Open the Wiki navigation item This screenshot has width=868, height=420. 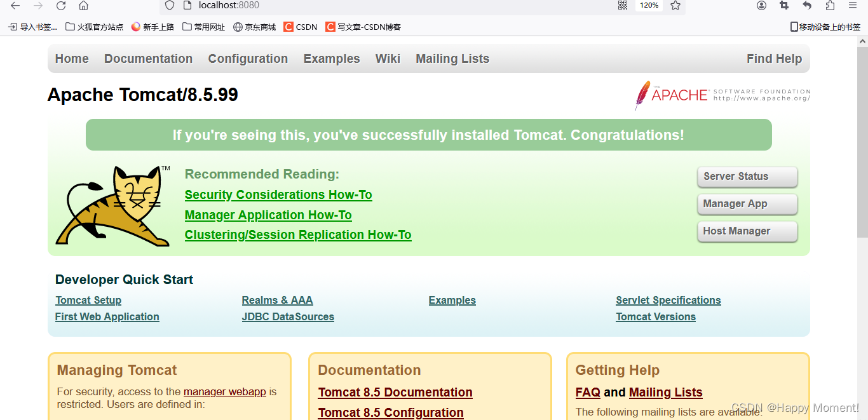[x=388, y=58]
